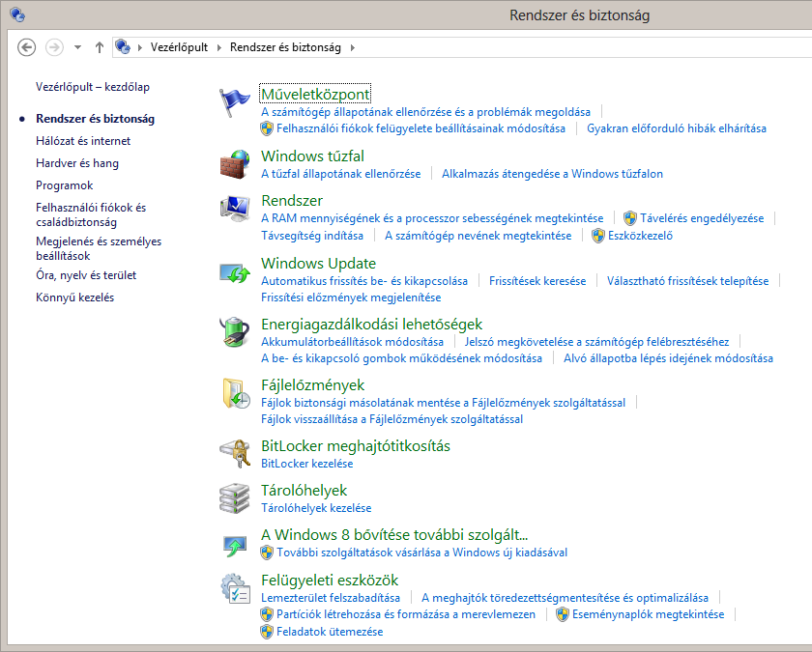Screen dimensions: 812x652
Task: Go back with the back arrow button
Action: point(26,47)
